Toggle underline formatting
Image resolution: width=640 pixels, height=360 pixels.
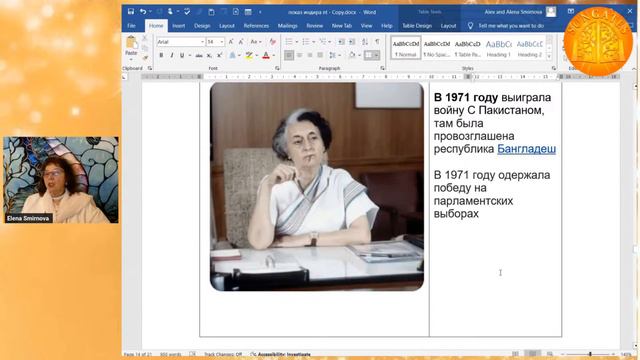click(182, 55)
